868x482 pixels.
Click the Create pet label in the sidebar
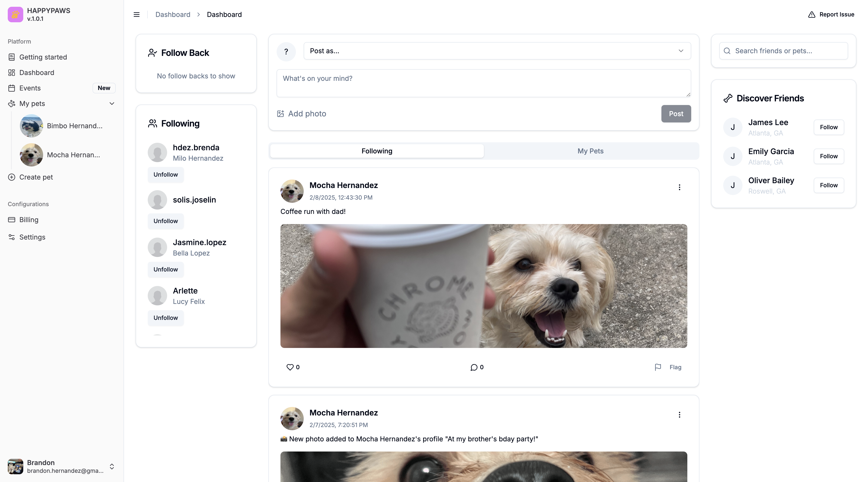[36, 177]
